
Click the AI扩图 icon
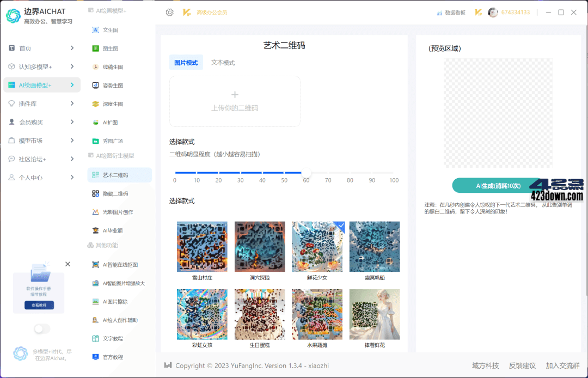coord(95,122)
